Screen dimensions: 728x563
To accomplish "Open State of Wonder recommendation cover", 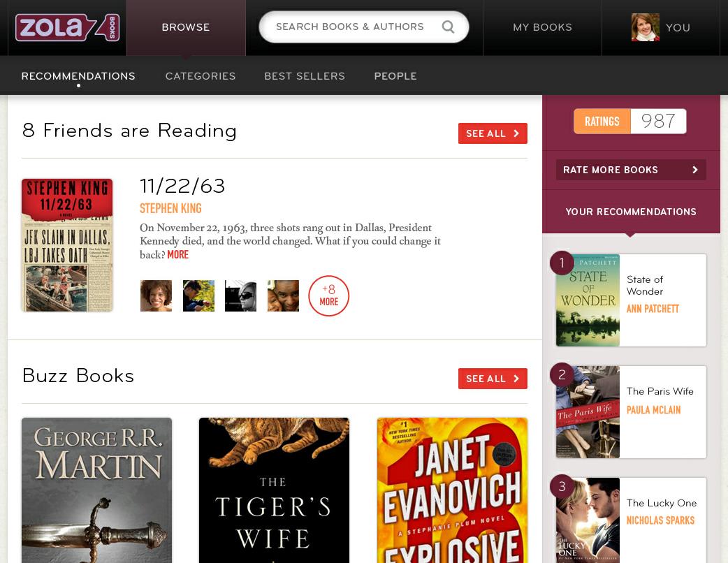I will point(588,300).
